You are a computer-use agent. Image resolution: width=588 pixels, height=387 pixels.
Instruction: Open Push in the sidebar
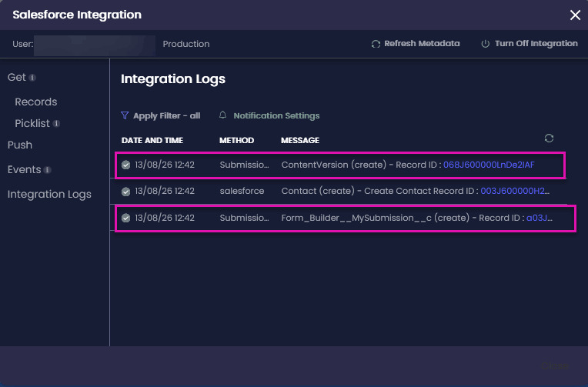[x=20, y=145]
